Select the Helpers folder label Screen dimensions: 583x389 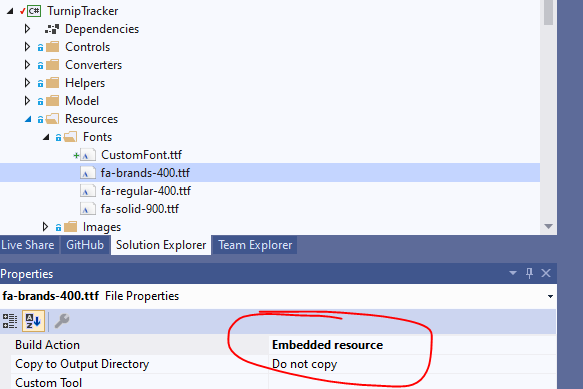tap(85, 83)
